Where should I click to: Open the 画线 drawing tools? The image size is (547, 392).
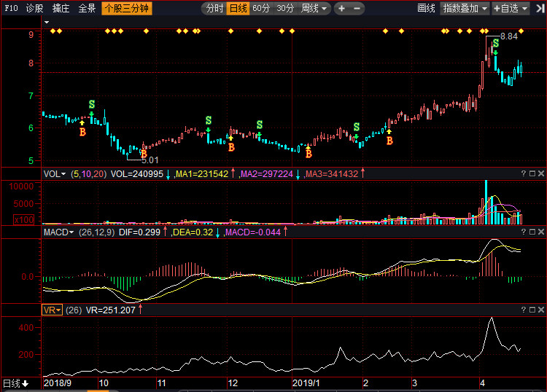click(426, 8)
